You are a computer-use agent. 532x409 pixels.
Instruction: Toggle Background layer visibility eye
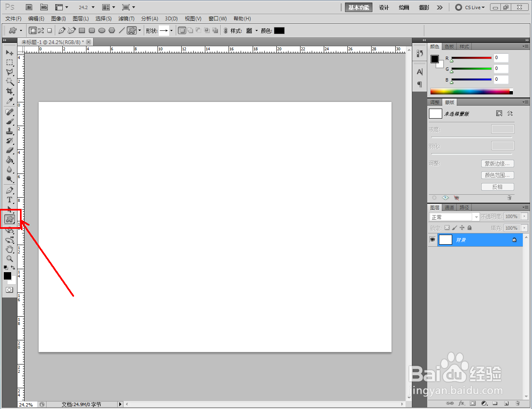[432, 240]
